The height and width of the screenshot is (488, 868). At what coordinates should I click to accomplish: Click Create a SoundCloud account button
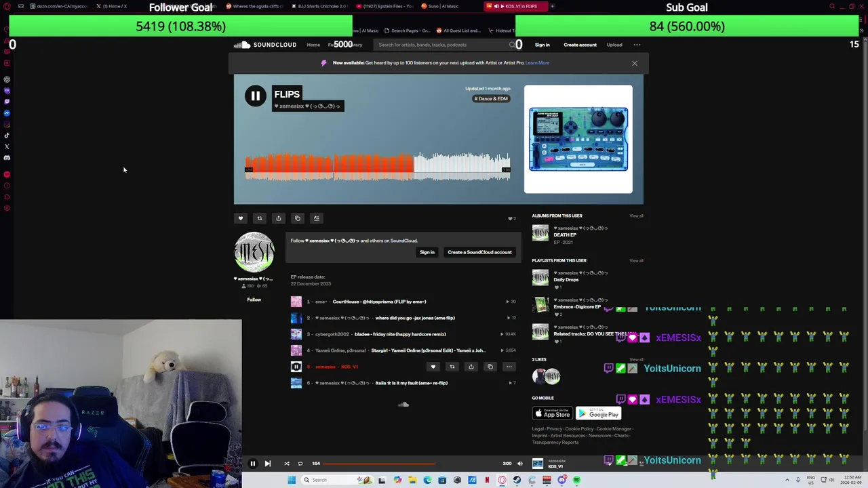(x=479, y=252)
